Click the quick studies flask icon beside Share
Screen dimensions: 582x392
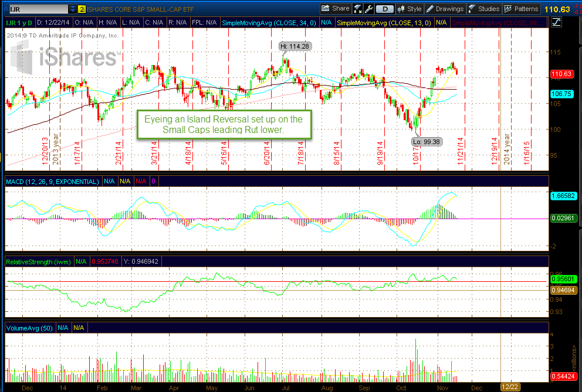(358, 9)
